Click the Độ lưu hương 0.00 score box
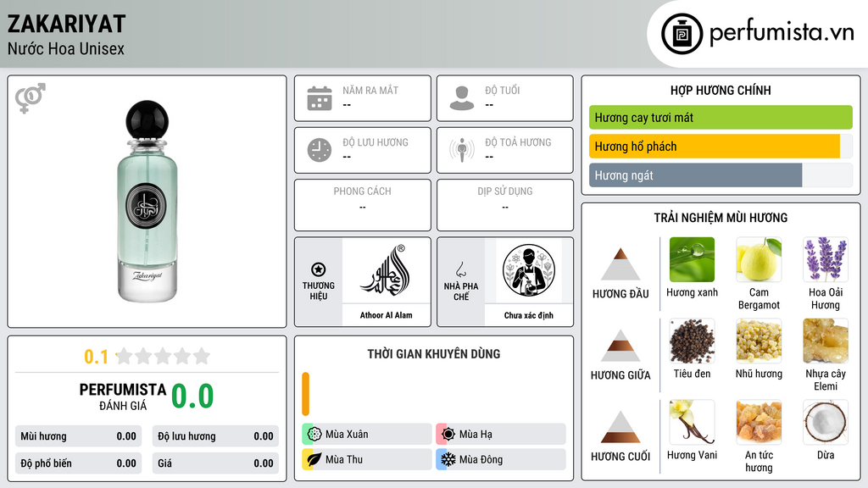 (x=215, y=436)
